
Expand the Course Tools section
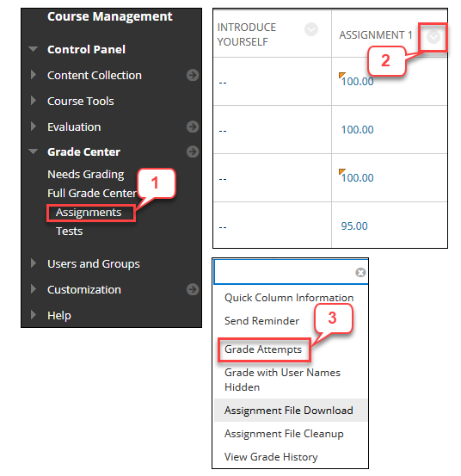(x=34, y=101)
